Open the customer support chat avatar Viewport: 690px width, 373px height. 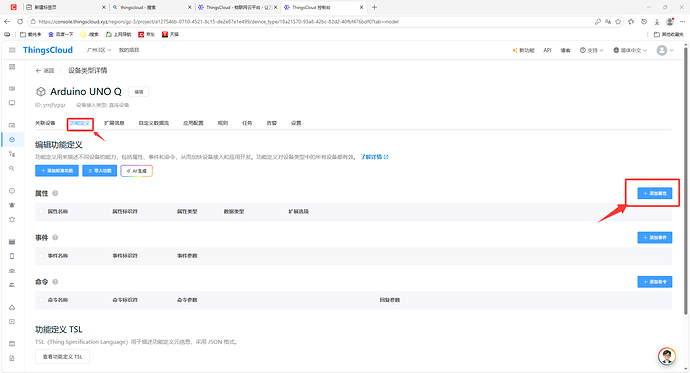point(667,356)
